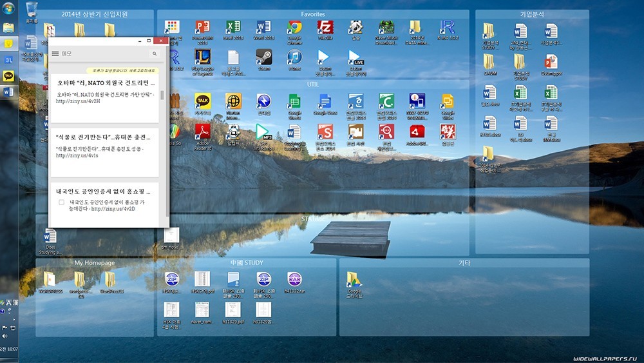Click the iTunes desktop icon

point(294,57)
